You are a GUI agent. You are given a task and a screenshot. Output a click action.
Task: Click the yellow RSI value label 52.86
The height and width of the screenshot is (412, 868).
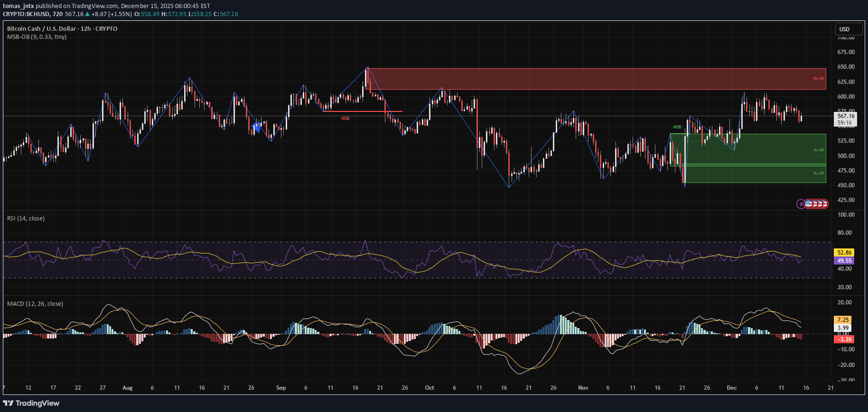[844, 253]
